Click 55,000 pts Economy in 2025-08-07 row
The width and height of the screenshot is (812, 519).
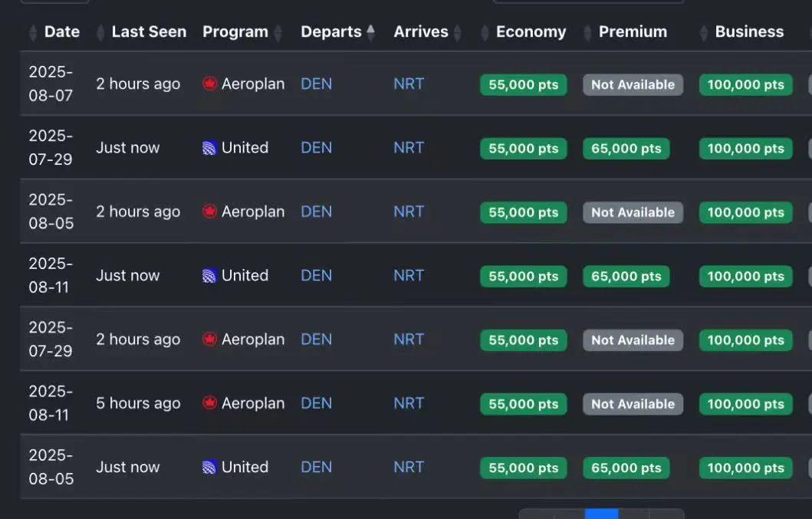pos(524,84)
